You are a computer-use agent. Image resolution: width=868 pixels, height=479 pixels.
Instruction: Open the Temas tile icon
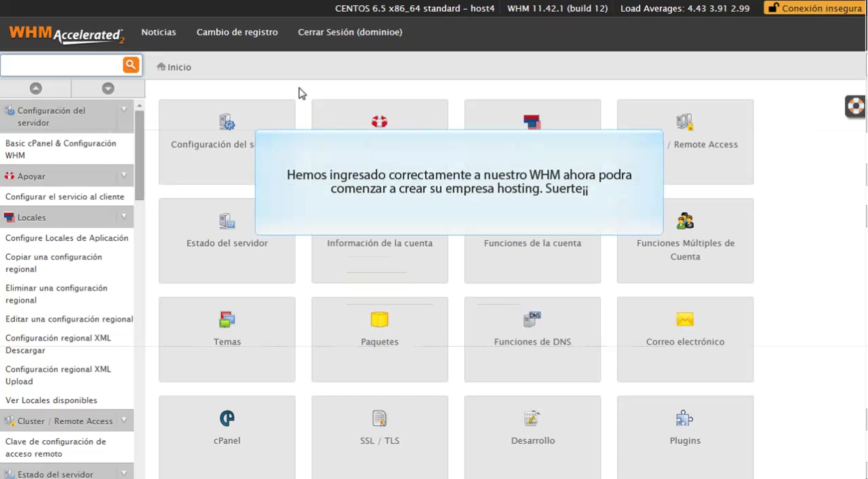pyautogui.click(x=227, y=319)
